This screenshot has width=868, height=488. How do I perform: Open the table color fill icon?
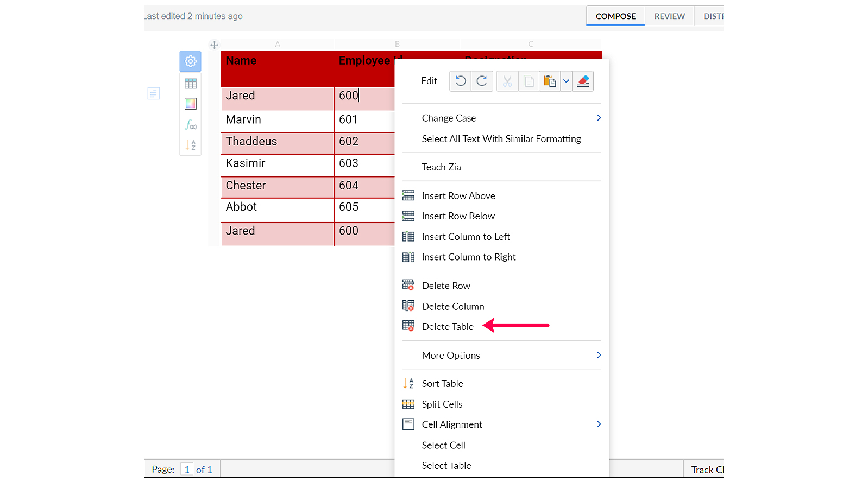190,104
